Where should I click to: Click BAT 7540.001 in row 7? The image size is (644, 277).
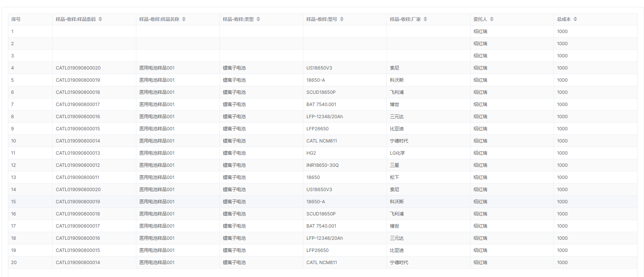coord(321,104)
